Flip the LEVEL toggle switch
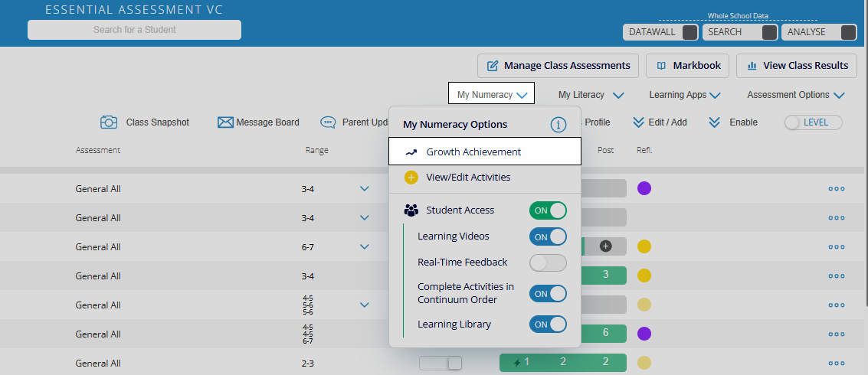868x375 pixels. click(813, 122)
